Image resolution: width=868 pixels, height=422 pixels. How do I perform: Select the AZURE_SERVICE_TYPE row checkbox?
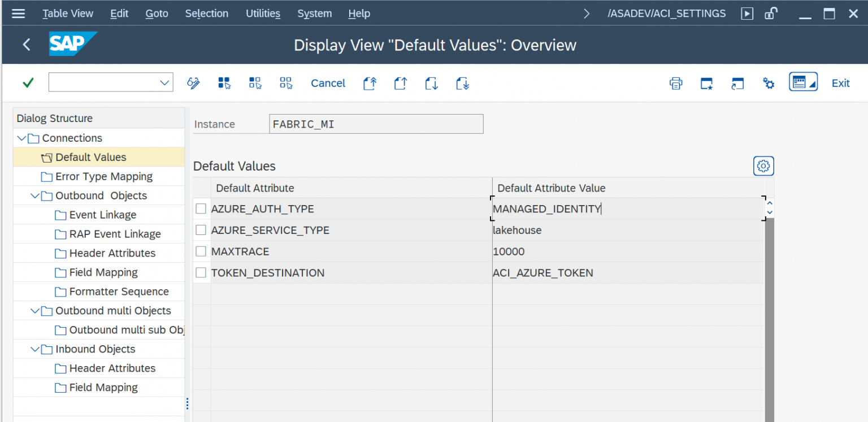tap(201, 230)
